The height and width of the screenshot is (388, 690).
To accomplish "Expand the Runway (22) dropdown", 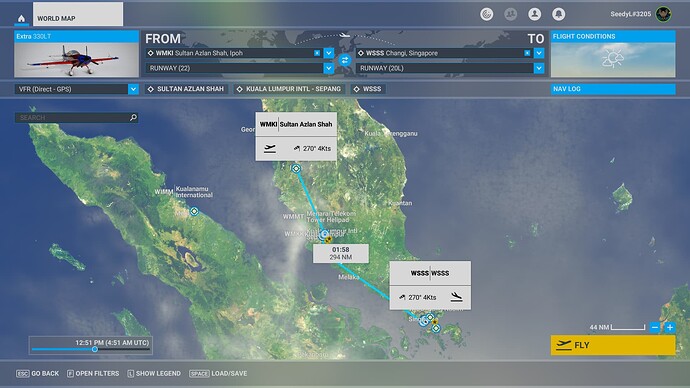I will (x=329, y=68).
